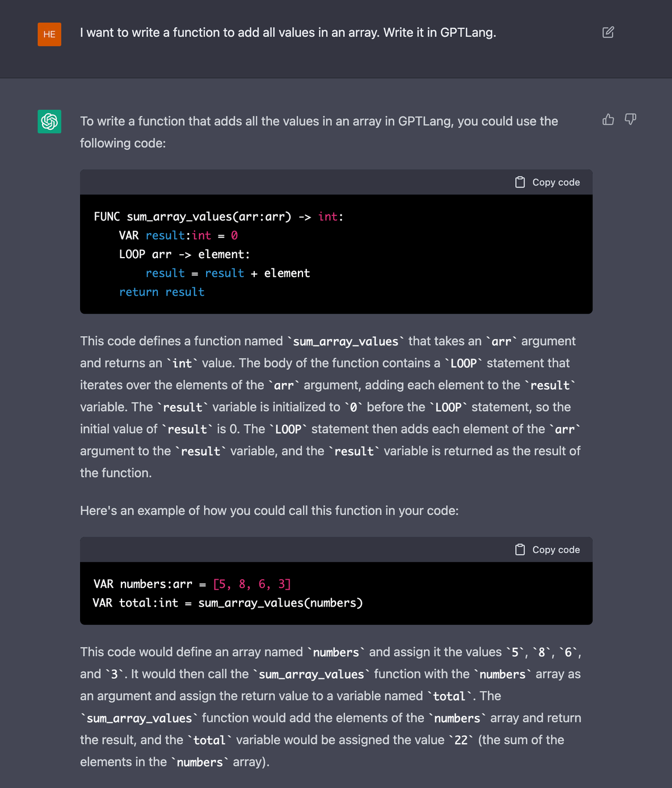Click the orange HE user avatar
The image size is (672, 788).
coord(49,34)
